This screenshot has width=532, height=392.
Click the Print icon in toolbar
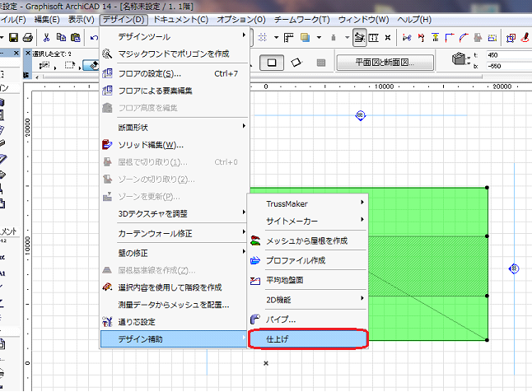pyautogui.click(x=27, y=37)
